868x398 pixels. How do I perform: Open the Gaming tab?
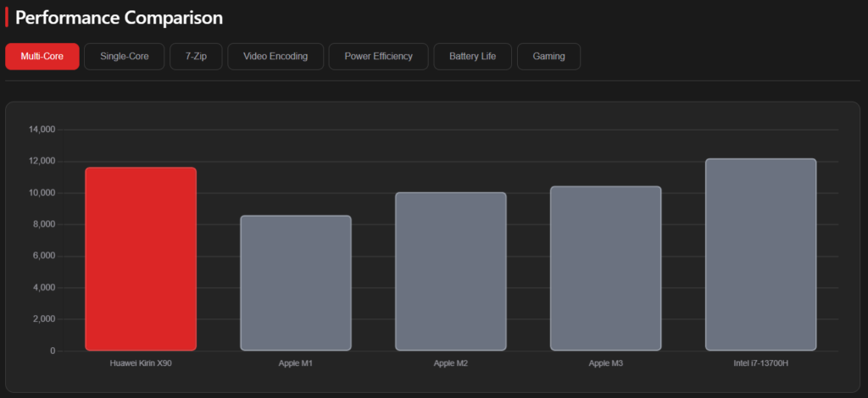tap(549, 57)
